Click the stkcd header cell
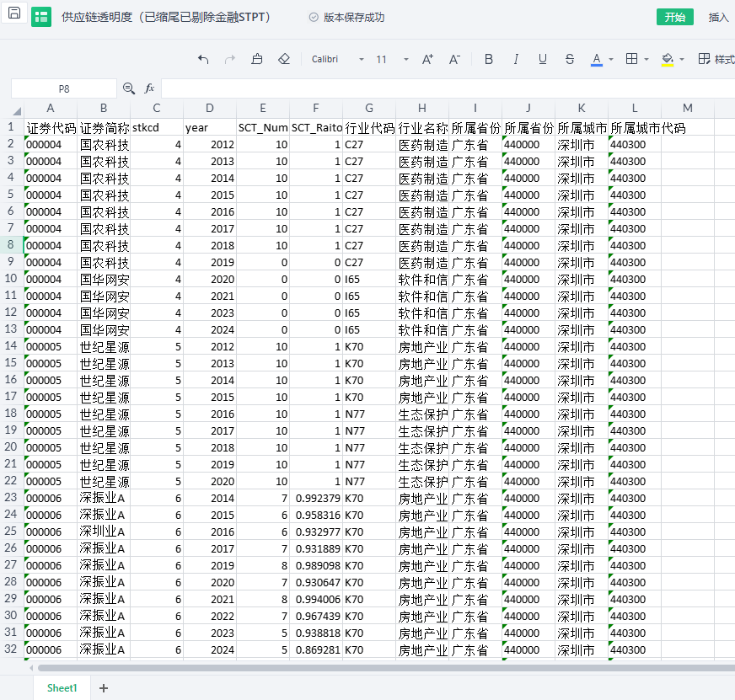 pos(157,127)
